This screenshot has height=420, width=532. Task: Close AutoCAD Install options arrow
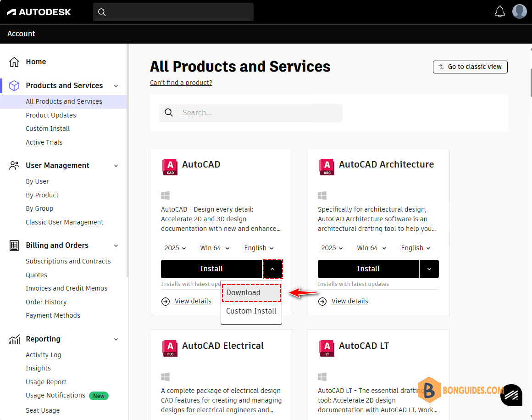[x=272, y=269]
